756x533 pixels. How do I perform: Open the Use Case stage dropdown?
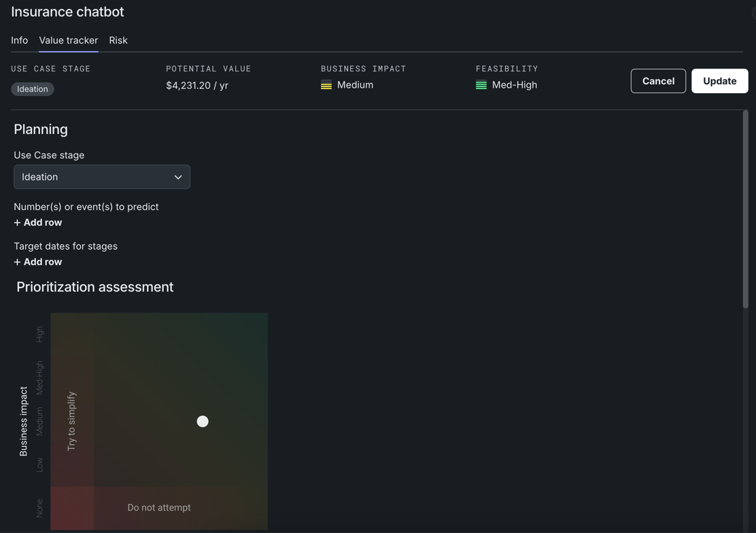pos(101,177)
